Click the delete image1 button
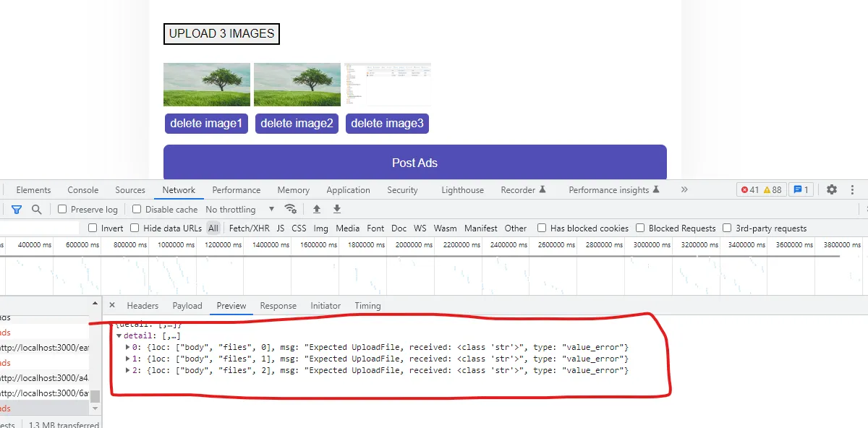The width and height of the screenshot is (868, 428). 206,123
